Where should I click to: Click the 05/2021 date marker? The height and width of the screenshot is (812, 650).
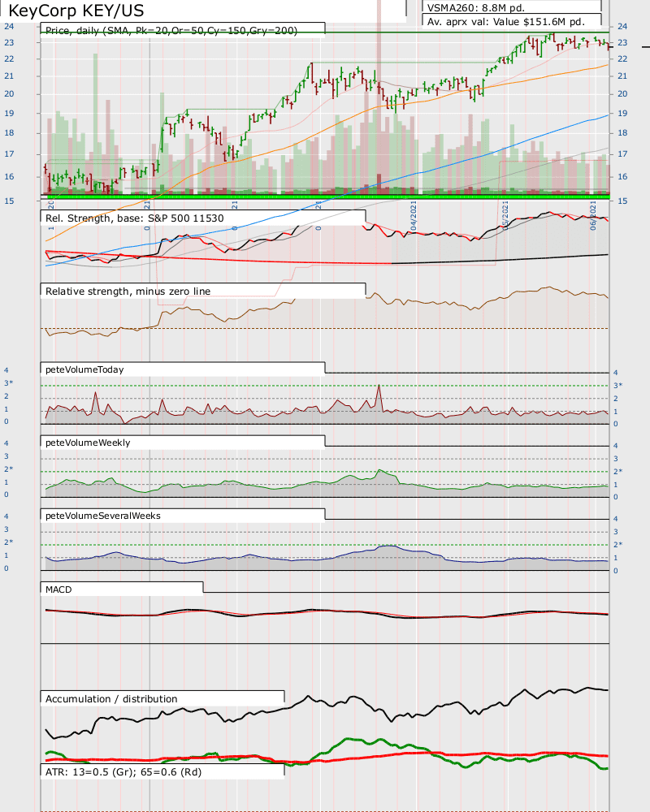(505, 216)
